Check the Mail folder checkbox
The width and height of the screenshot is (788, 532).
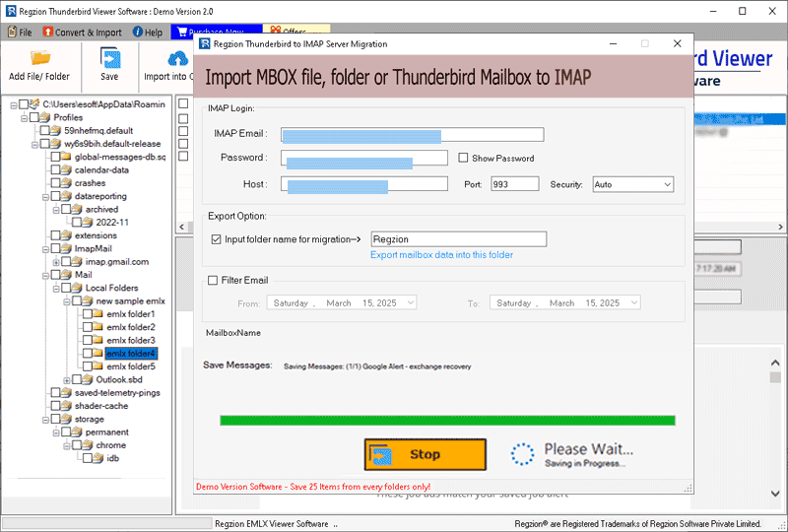[55, 275]
